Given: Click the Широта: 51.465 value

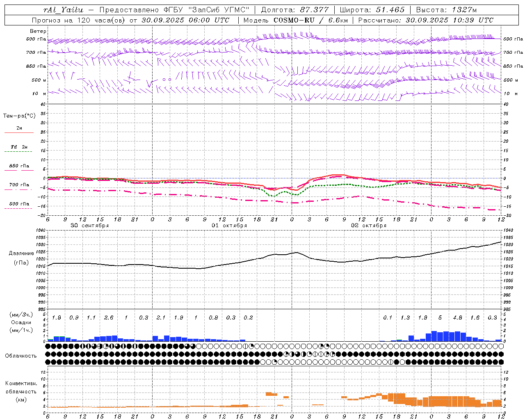Looking at the screenshot, I should coord(372,10).
